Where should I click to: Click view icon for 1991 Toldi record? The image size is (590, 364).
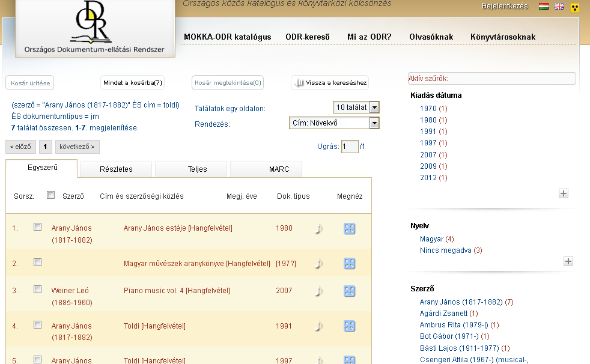coord(349,326)
